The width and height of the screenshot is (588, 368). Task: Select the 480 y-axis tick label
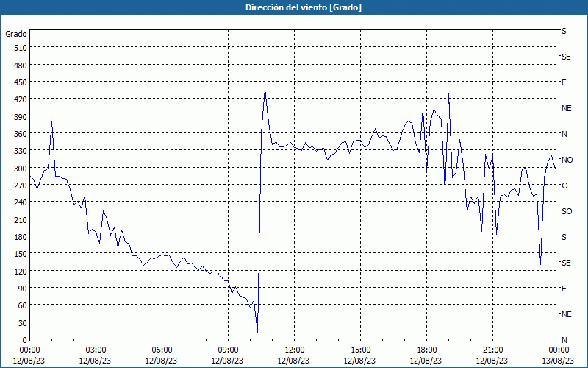[20, 66]
